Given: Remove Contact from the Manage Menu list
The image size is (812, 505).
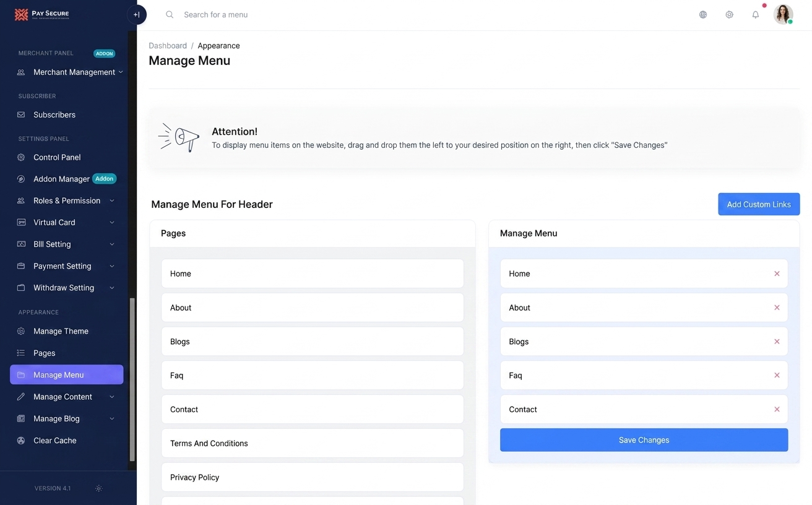Looking at the screenshot, I should tap(777, 409).
